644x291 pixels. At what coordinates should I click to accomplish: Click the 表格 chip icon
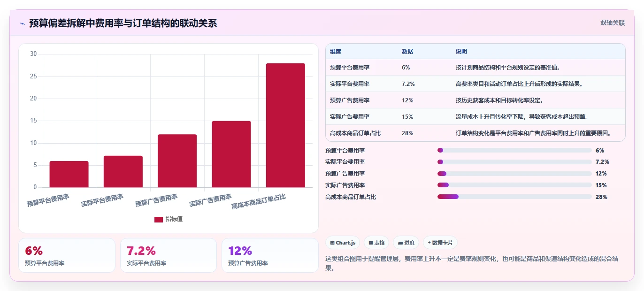coord(370,243)
